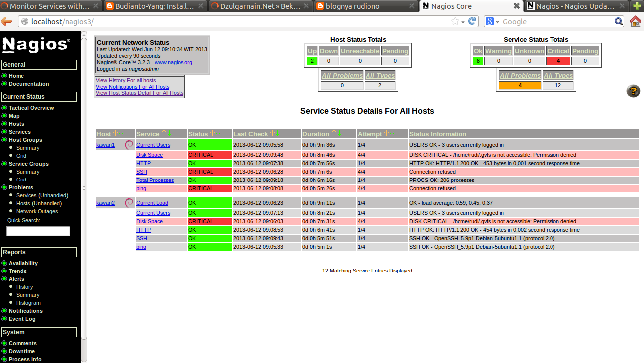Click View History For all hosts
The height and width of the screenshot is (363, 644).
tap(126, 80)
